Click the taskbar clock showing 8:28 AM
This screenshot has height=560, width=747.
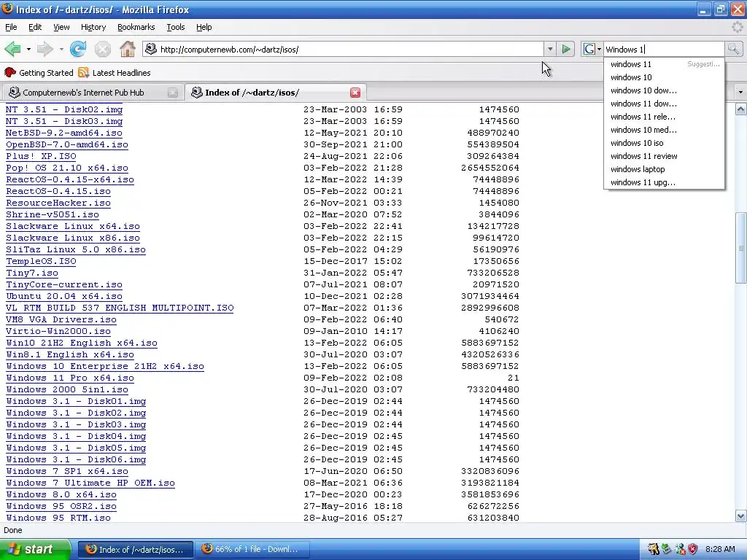pyautogui.click(x=720, y=549)
